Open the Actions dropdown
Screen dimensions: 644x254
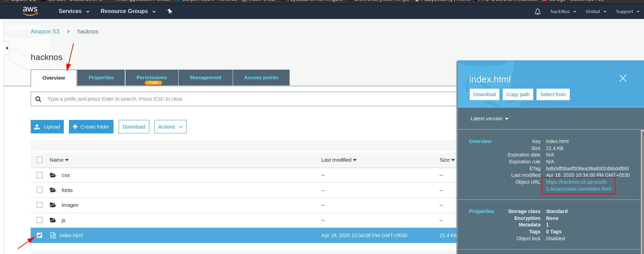click(170, 127)
